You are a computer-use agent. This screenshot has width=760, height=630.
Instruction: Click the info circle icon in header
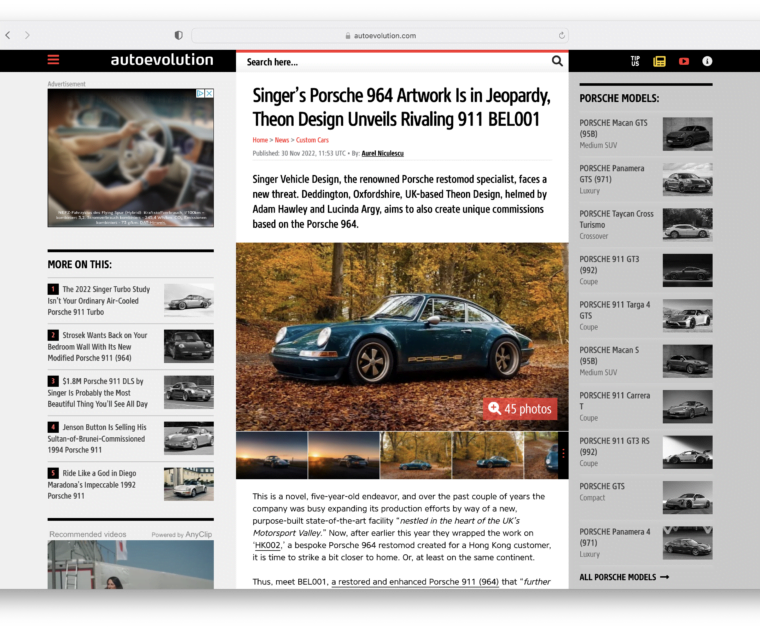708,61
